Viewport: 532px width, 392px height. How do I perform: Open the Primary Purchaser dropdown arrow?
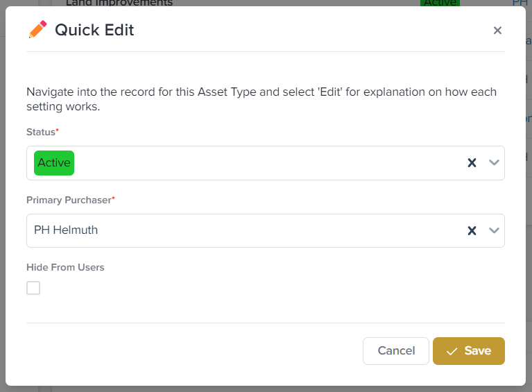click(x=494, y=231)
